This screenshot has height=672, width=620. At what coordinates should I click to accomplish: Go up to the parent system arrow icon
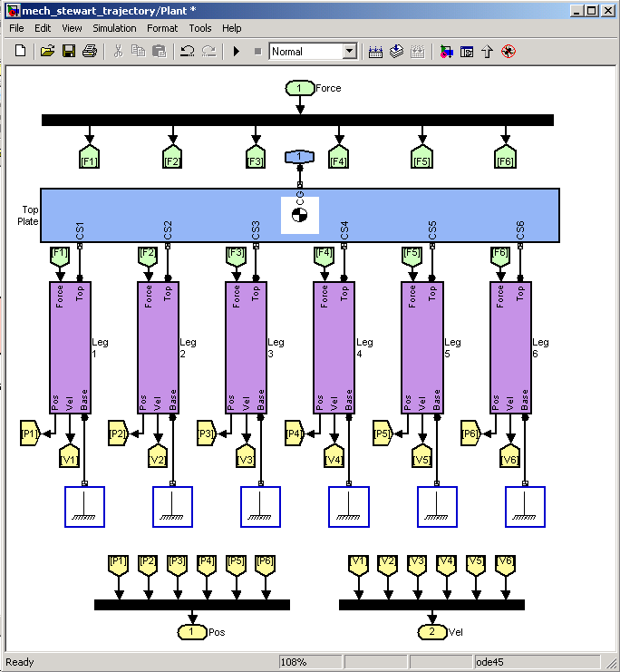click(488, 52)
